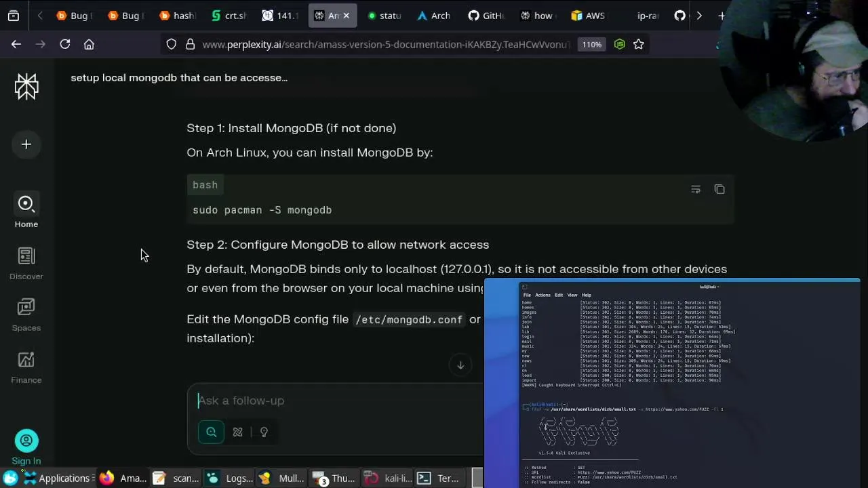The height and width of the screenshot is (488, 868).
Task: Jump to bottom with down-arrow button
Action: (x=460, y=365)
